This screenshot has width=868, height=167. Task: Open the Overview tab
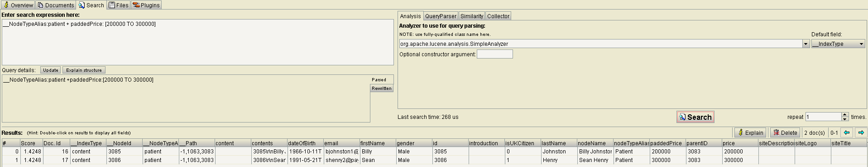[18, 5]
